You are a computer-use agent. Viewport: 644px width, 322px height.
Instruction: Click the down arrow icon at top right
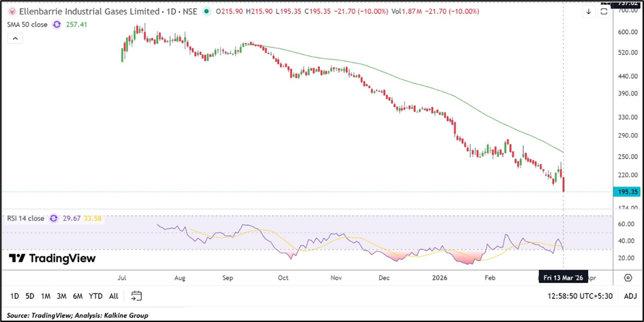click(x=589, y=12)
